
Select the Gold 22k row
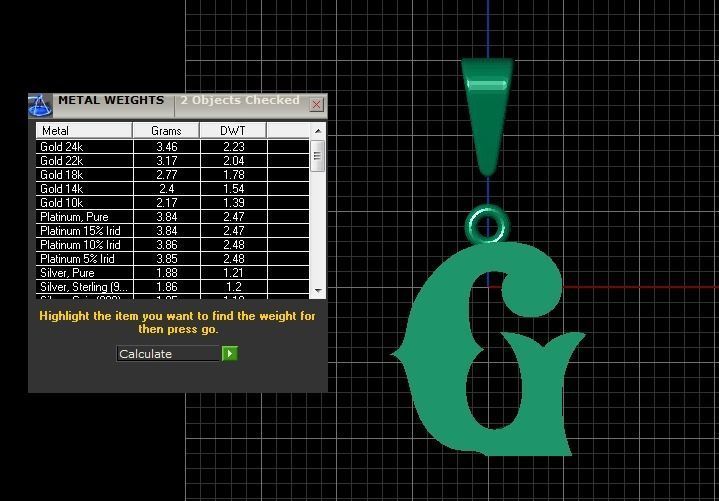[x=172, y=161]
